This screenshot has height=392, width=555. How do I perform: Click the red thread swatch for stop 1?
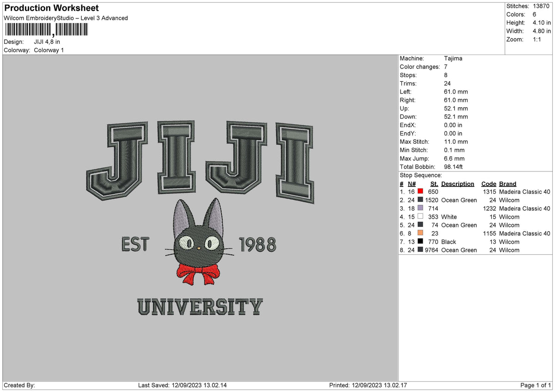[420, 191]
